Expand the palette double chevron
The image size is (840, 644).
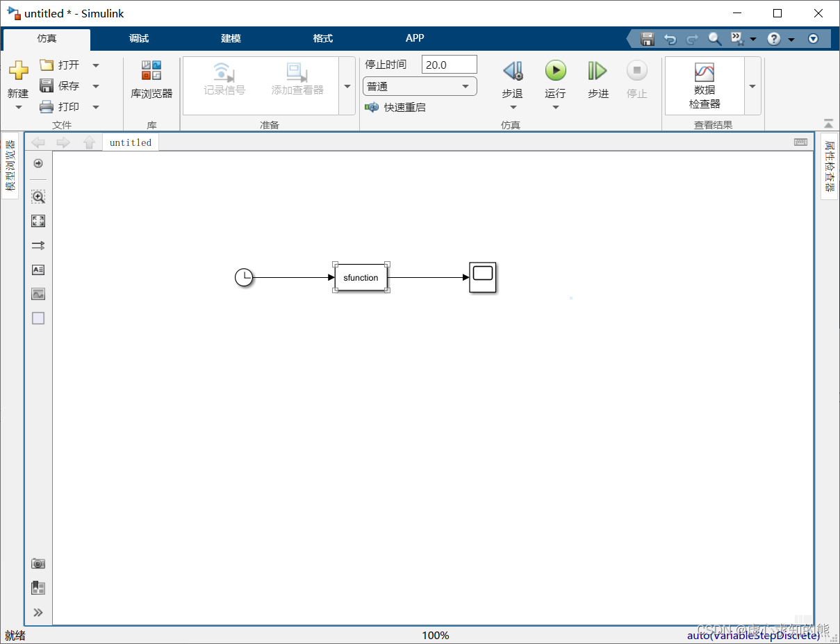pyautogui.click(x=38, y=612)
